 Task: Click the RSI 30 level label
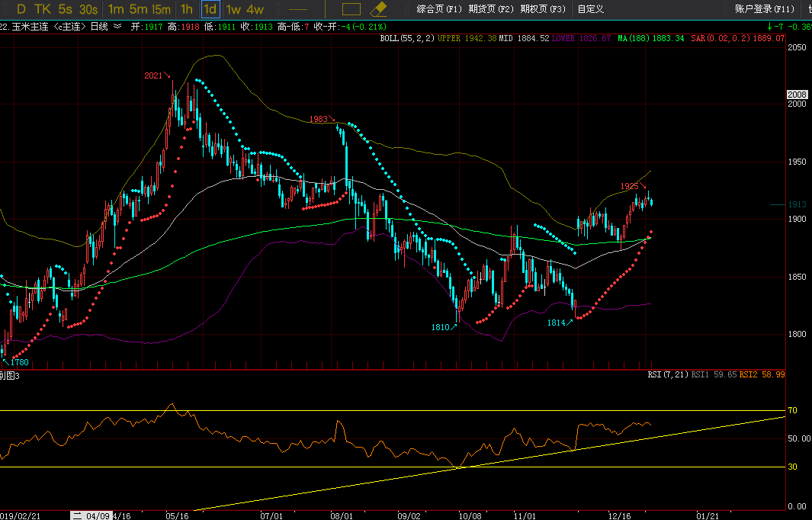(x=792, y=467)
